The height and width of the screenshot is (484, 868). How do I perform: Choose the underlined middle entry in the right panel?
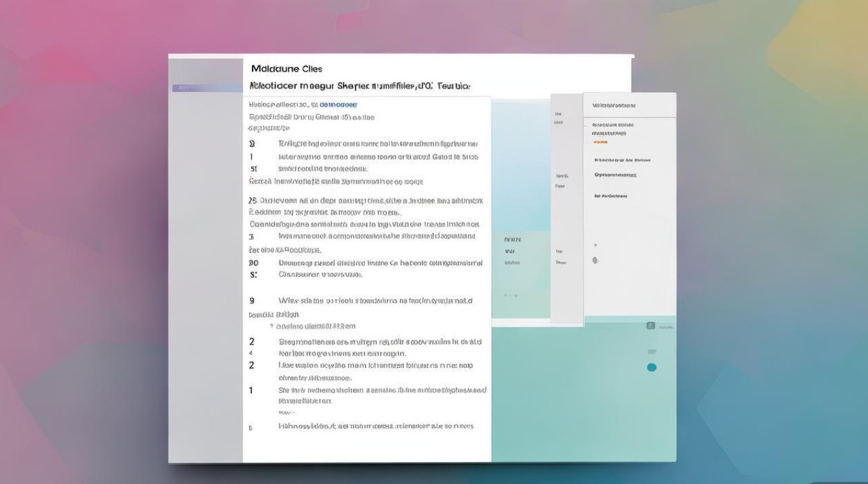click(615, 175)
